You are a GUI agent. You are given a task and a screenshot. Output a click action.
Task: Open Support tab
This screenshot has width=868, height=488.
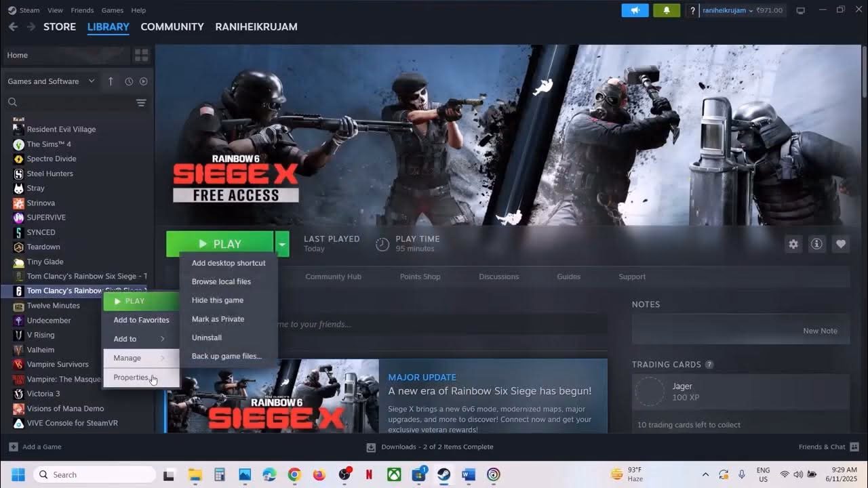click(632, 277)
